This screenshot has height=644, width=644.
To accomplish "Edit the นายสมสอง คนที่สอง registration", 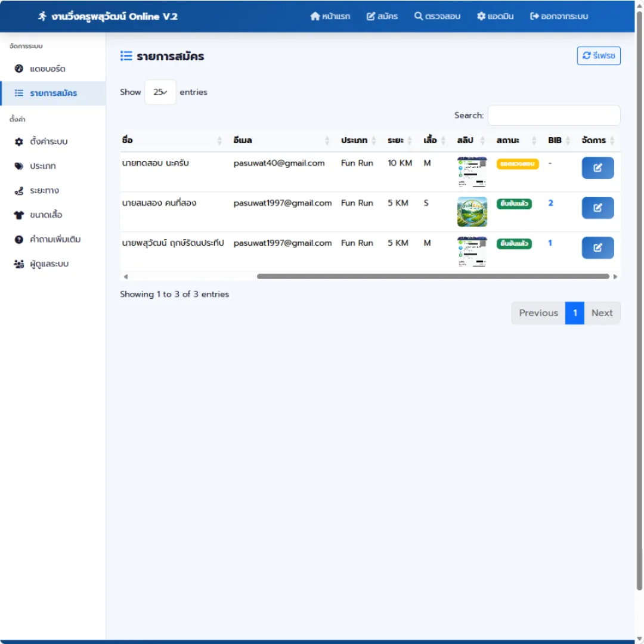I will pyautogui.click(x=597, y=208).
